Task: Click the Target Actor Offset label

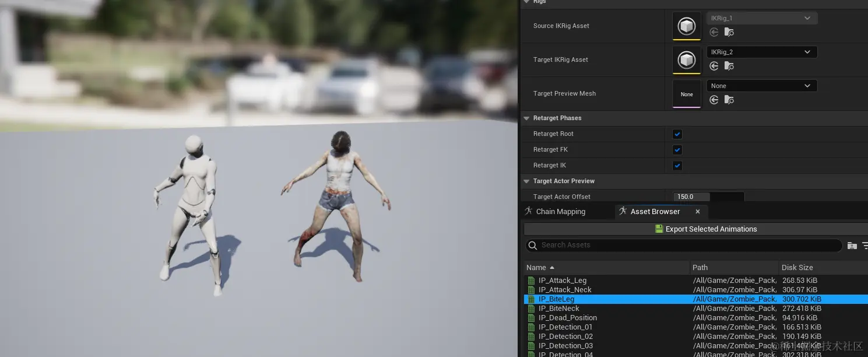Action: tap(561, 197)
